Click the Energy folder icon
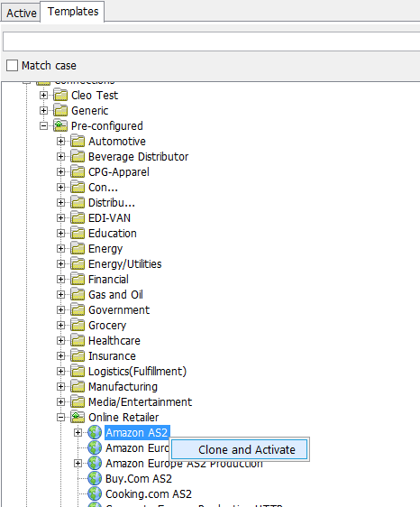Screen dimensions: 420x507 pyautogui.click(x=78, y=249)
